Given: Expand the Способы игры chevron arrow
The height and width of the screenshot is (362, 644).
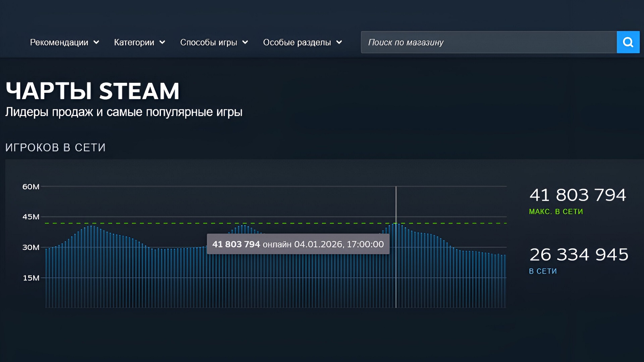Looking at the screenshot, I should 245,42.
